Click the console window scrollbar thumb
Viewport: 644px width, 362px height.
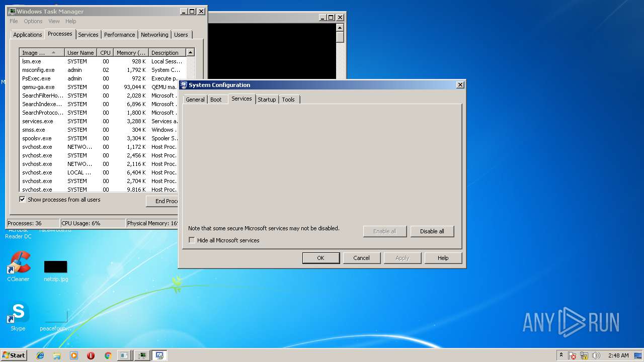340,37
